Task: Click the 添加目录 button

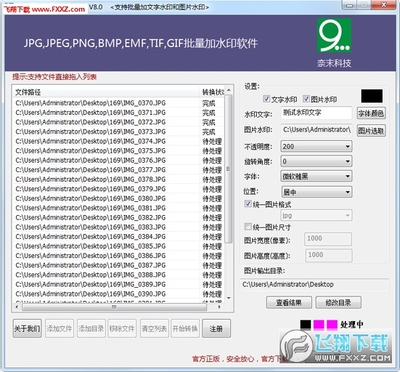Action: click(91, 329)
